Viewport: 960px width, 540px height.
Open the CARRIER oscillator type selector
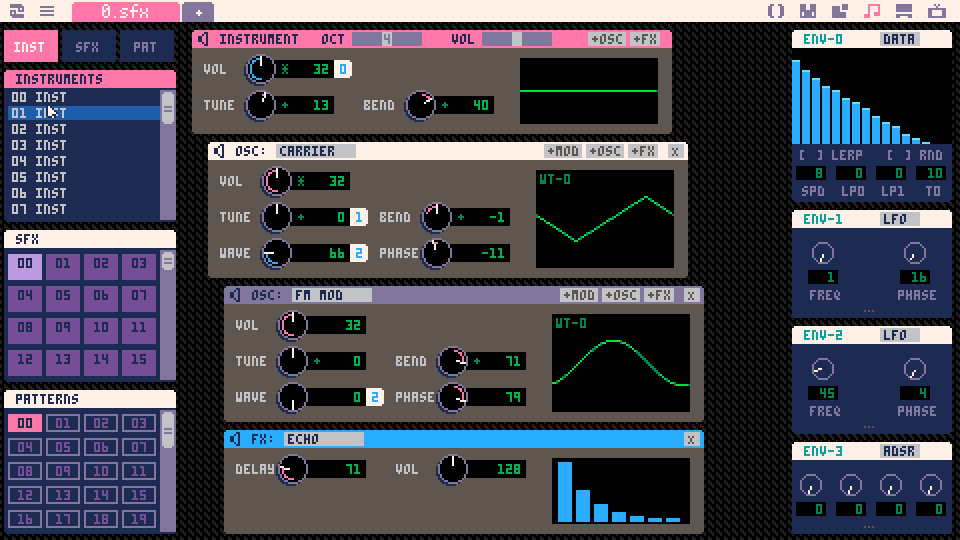(315, 151)
